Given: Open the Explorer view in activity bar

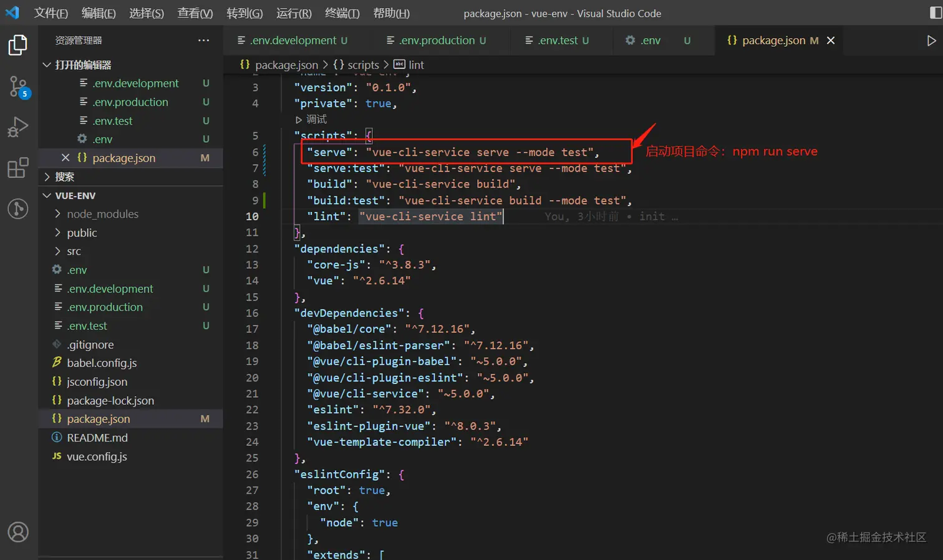Looking at the screenshot, I should [x=17, y=45].
